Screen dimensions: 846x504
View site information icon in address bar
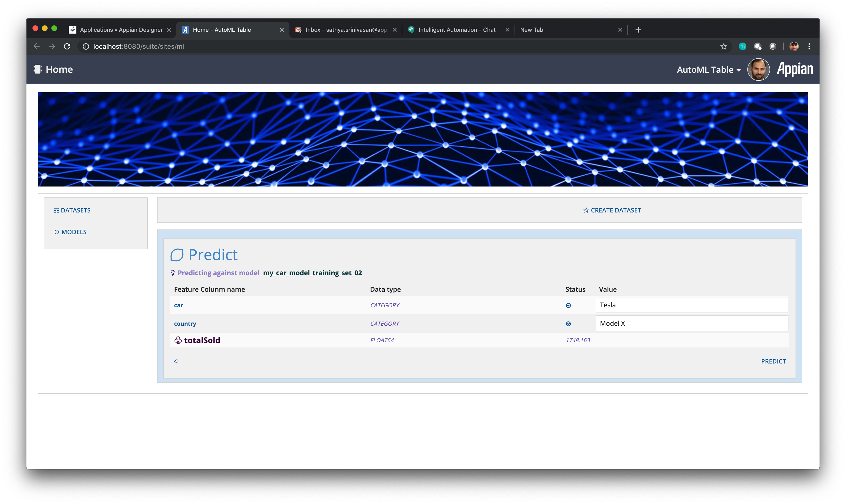[x=86, y=46]
